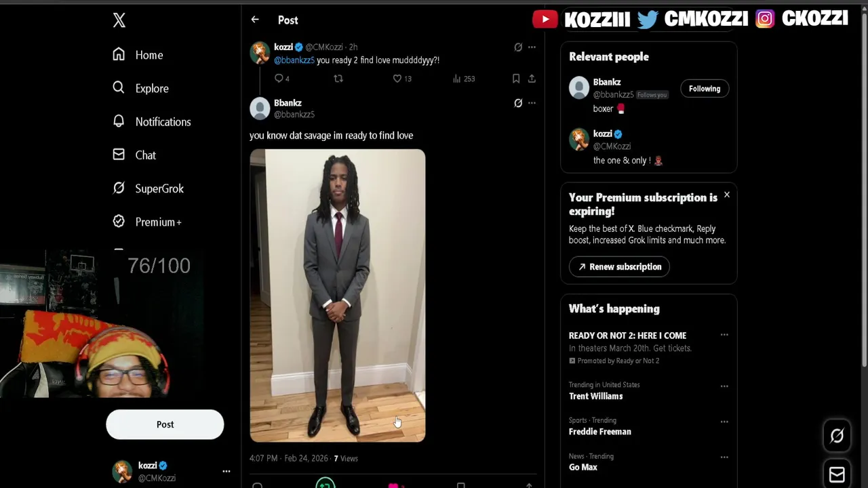Open Grok icon on Bbankz post
Viewport: 868px width, 488px height.
tap(518, 103)
